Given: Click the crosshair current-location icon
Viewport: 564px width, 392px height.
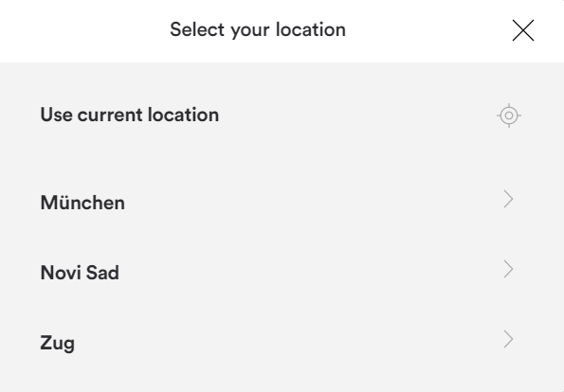Looking at the screenshot, I should 509,116.
